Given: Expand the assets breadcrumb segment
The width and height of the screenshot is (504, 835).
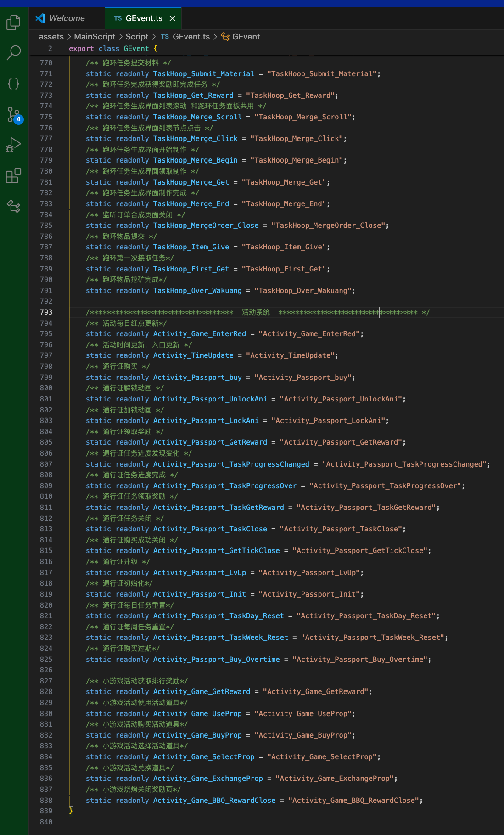Looking at the screenshot, I should pos(51,37).
